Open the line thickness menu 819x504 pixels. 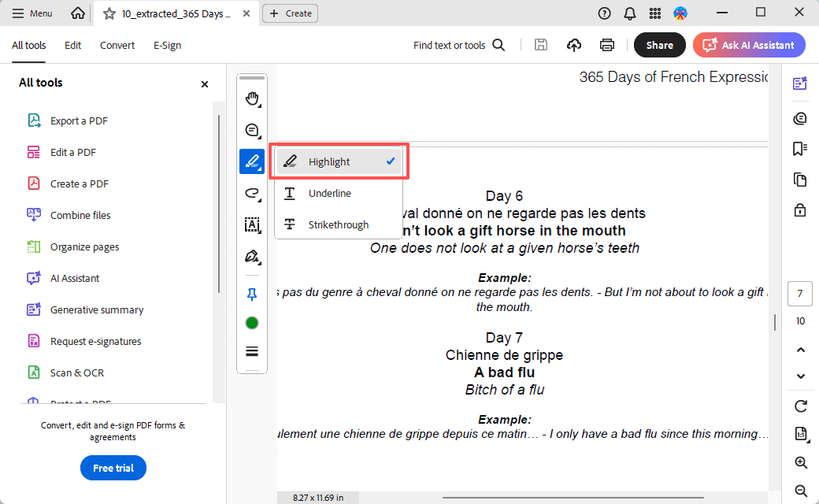pos(252,351)
